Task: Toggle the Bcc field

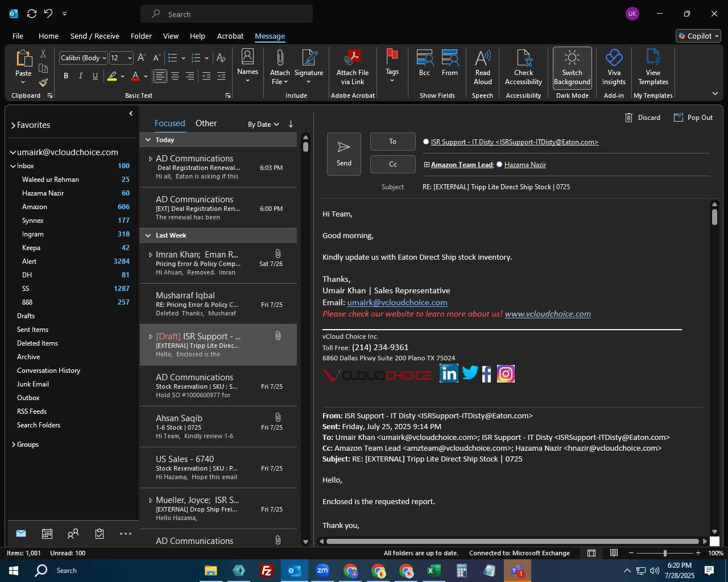Action: click(424, 63)
